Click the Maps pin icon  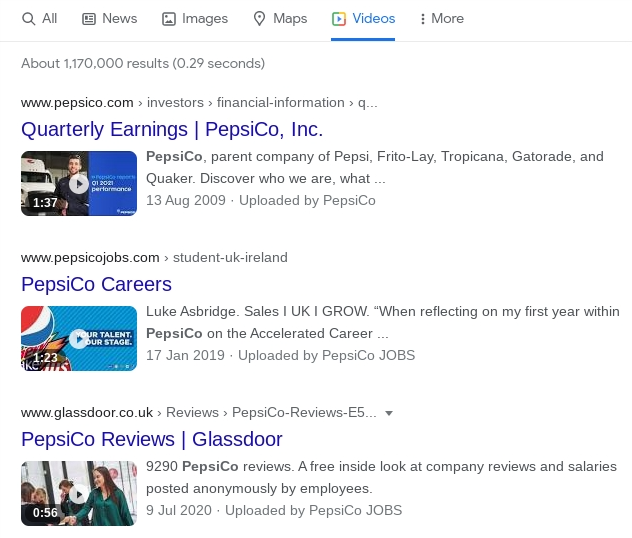260,19
